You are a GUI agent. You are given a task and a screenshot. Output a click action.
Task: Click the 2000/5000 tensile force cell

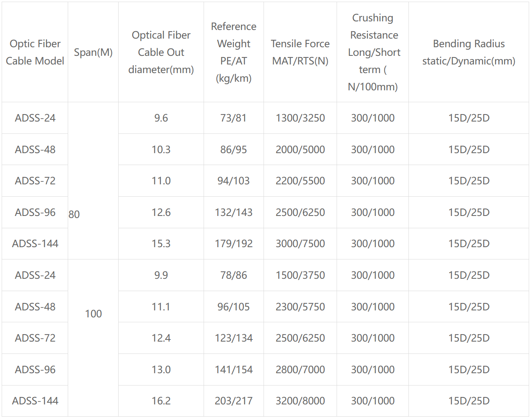pos(300,149)
